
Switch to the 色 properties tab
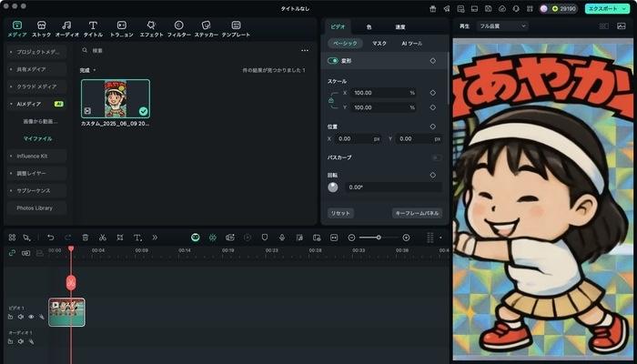(x=369, y=26)
